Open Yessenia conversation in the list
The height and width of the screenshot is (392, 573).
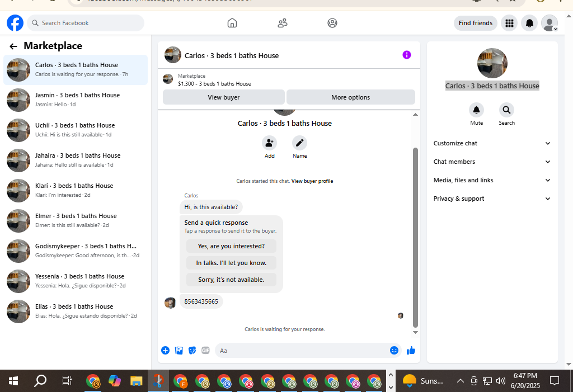click(x=76, y=281)
